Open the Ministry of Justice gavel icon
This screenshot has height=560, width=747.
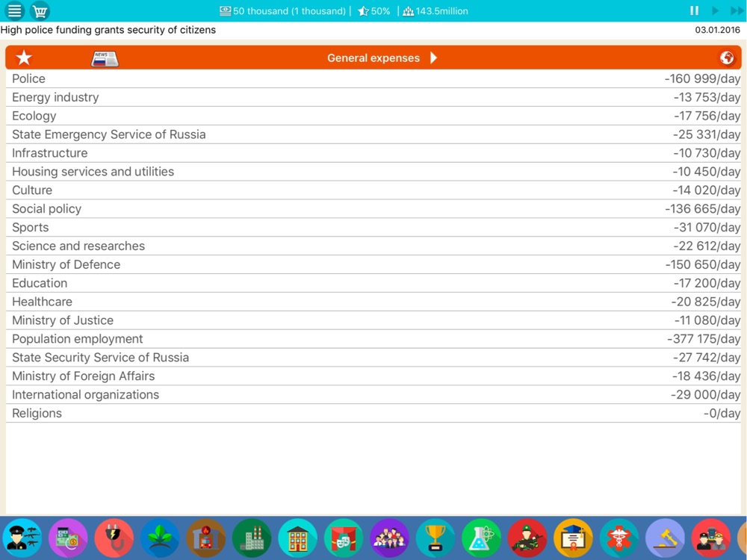(x=665, y=538)
